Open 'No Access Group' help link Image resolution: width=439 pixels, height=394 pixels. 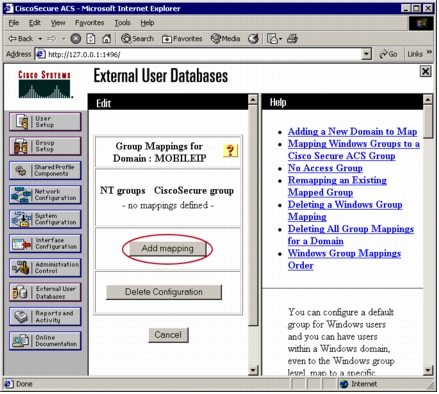(325, 168)
